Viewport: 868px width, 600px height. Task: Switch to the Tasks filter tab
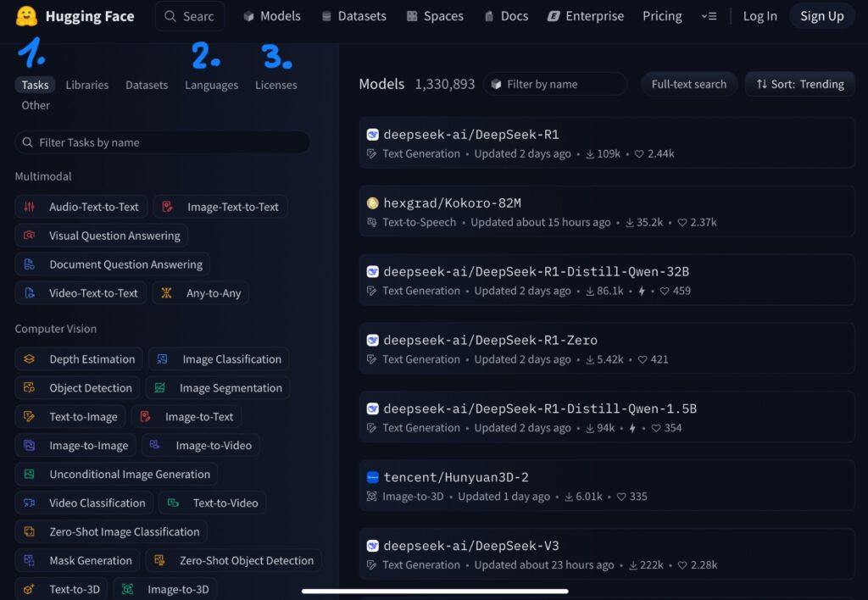pos(35,85)
